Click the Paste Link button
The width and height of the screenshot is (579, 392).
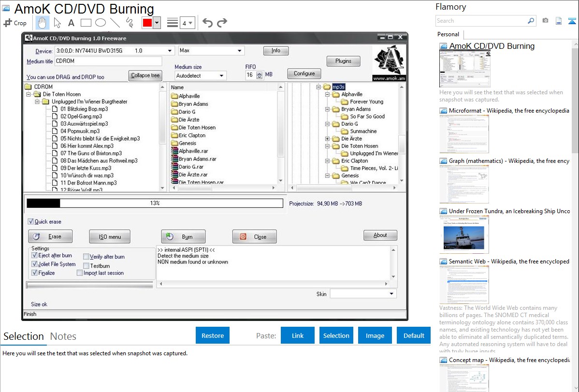[298, 335]
